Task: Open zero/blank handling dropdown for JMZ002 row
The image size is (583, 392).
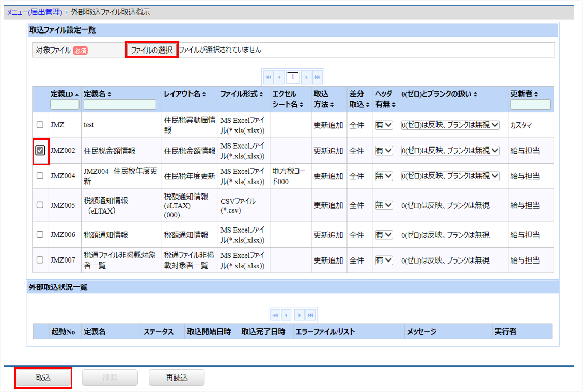Action: pyautogui.click(x=450, y=150)
